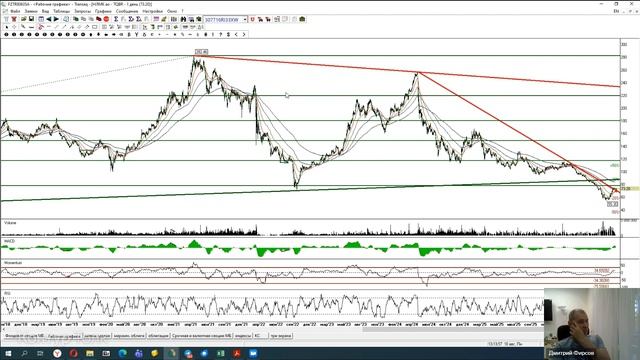The width and height of the screenshot is (640, 360).
Task: Switch to Рабочие графики tab
Action: [x=64, y=336]
